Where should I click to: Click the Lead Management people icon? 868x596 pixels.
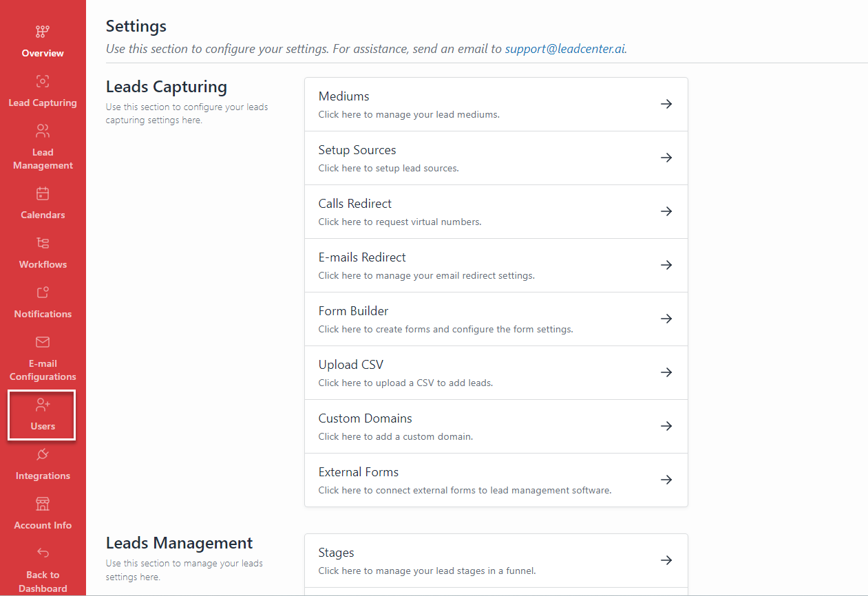point(43,131)
